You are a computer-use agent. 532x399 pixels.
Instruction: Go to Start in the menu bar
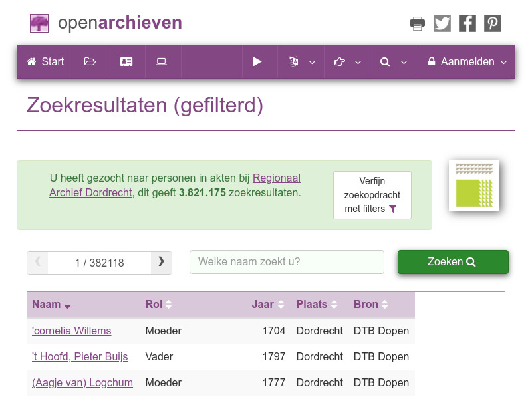click(x=45, y=61)
